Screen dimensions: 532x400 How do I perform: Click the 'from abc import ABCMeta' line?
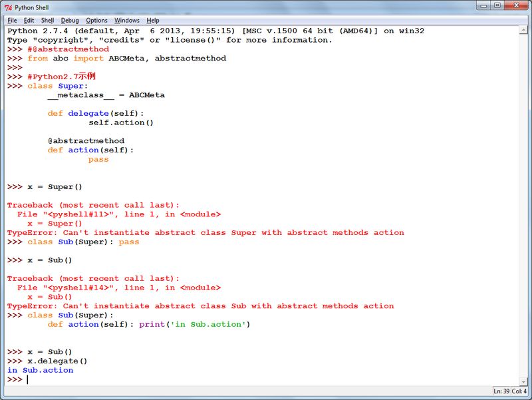126,59
